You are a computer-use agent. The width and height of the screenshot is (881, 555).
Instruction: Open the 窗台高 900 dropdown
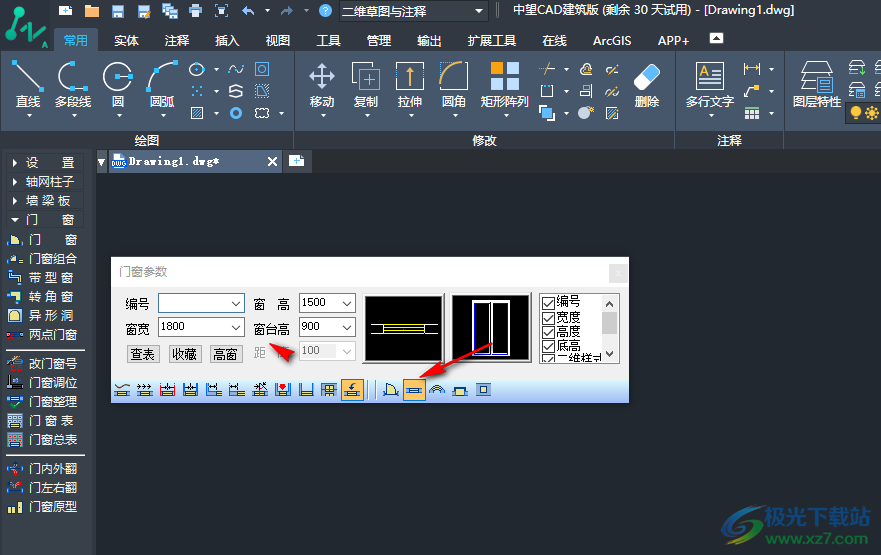click(347, 327)
